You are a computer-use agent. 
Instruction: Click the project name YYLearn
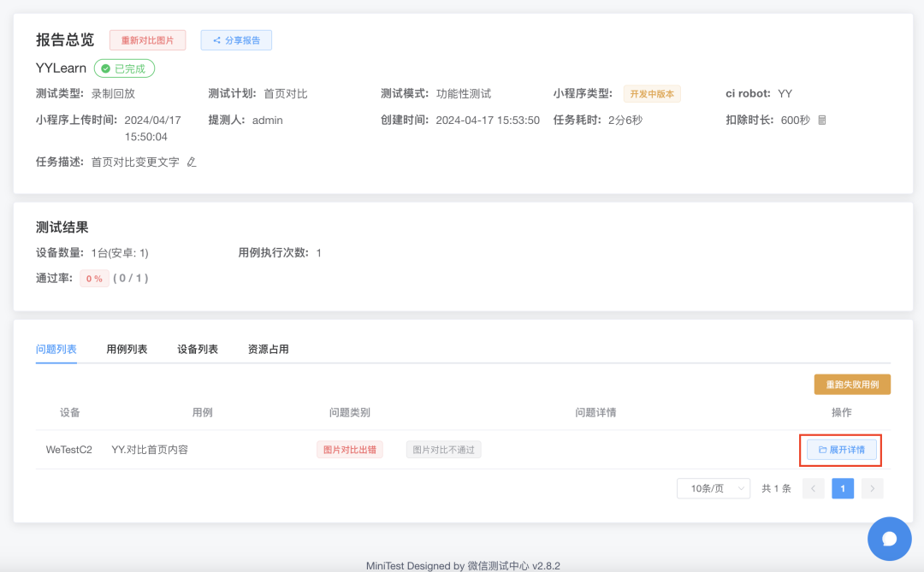pyautogui.click(x=61, y=68)
